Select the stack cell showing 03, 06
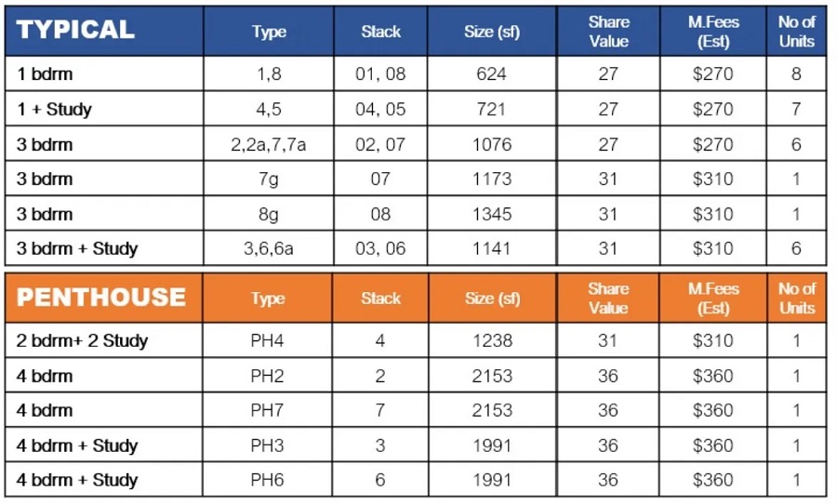The width and height of the screenshot is (837, 504). click(380, 248)
